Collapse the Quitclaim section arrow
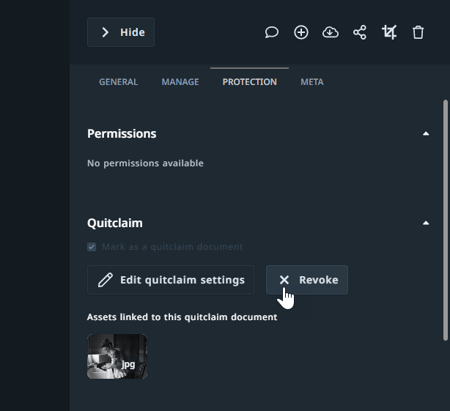This screenshot has width=450, height=411. (x=426, y=223)
